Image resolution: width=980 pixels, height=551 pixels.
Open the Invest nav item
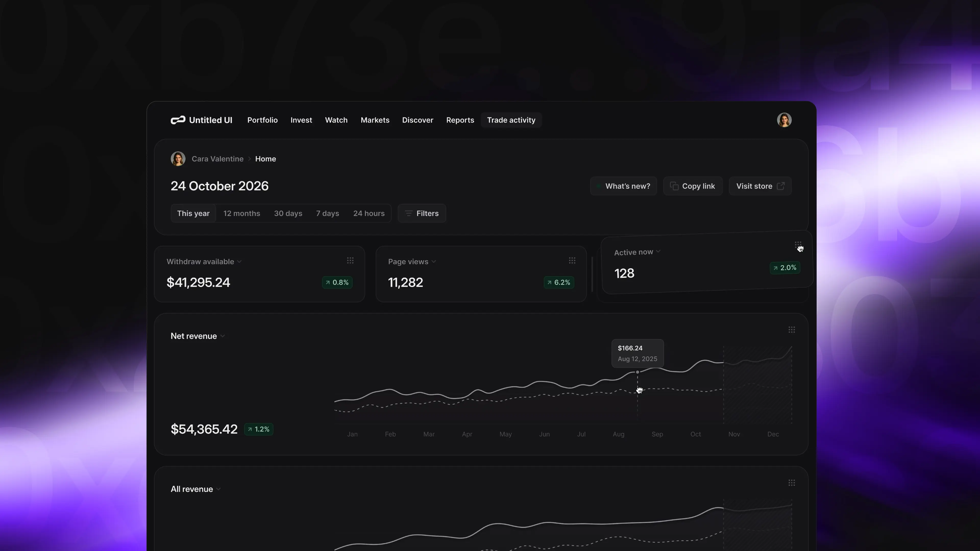pos(301,120)
